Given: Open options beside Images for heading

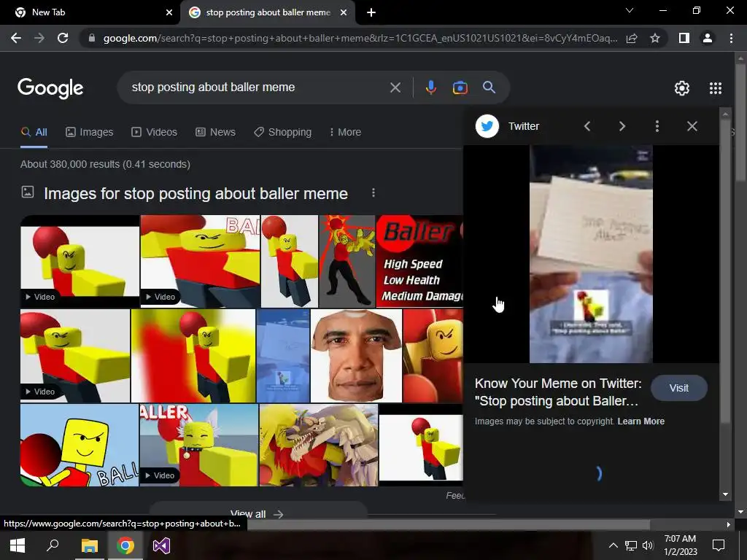Looking at the screenshot, I should tap(373, 192).
